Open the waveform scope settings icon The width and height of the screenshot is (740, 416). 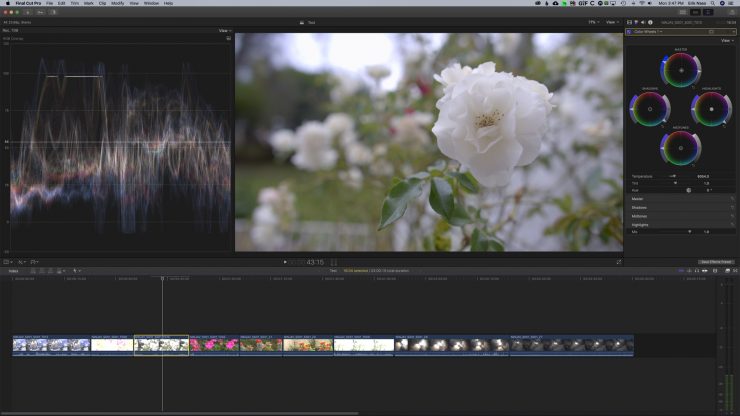point(228,38)
